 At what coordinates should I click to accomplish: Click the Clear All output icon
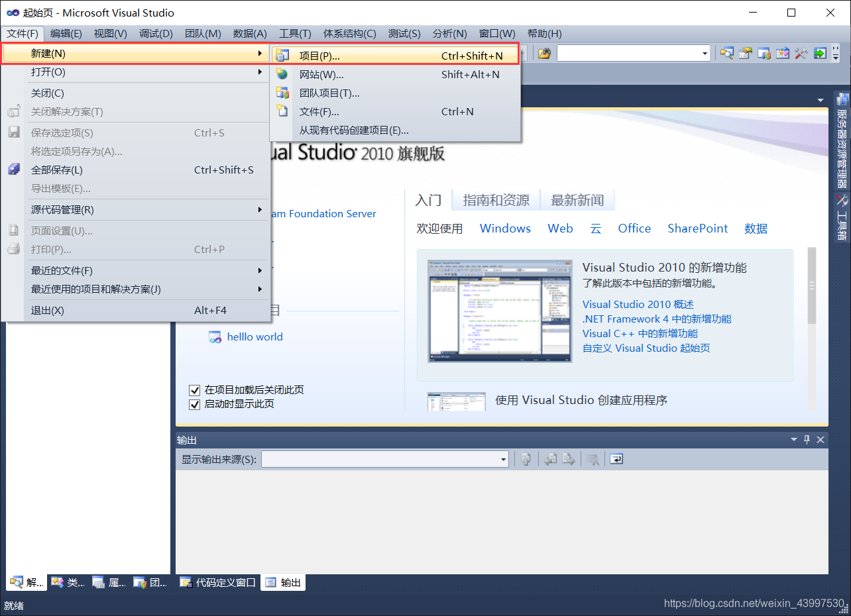pos(593,459)
